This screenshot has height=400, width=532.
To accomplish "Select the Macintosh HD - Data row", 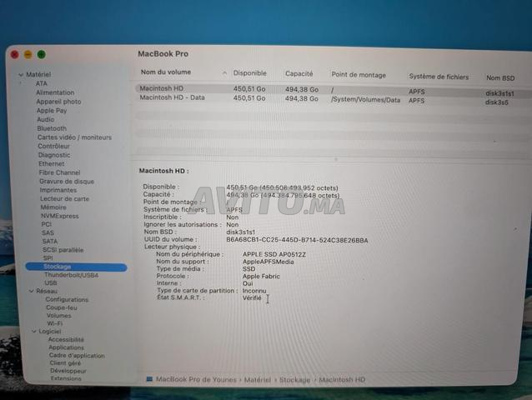I will (172, 99).
